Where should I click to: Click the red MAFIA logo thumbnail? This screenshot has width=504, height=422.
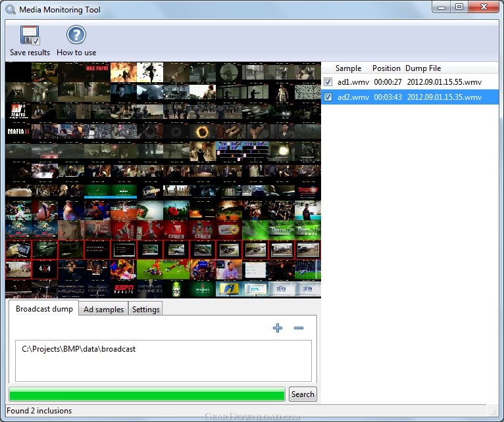[x=18, y=112]
